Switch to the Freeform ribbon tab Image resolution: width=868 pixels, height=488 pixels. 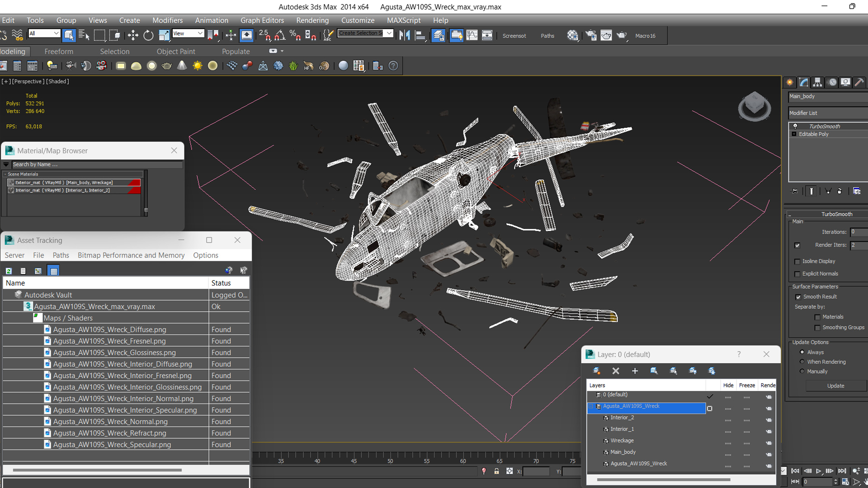[x=59, y=52]
